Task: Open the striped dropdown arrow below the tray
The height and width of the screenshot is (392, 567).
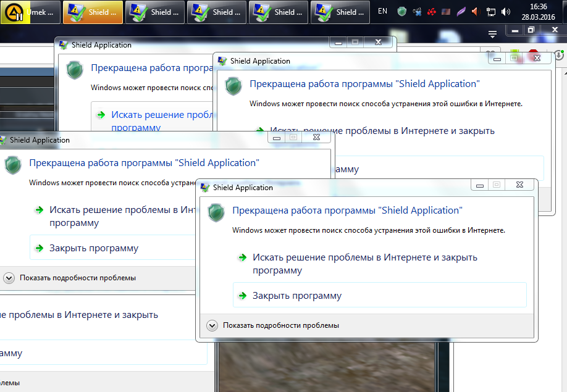Action: point(492,33)
